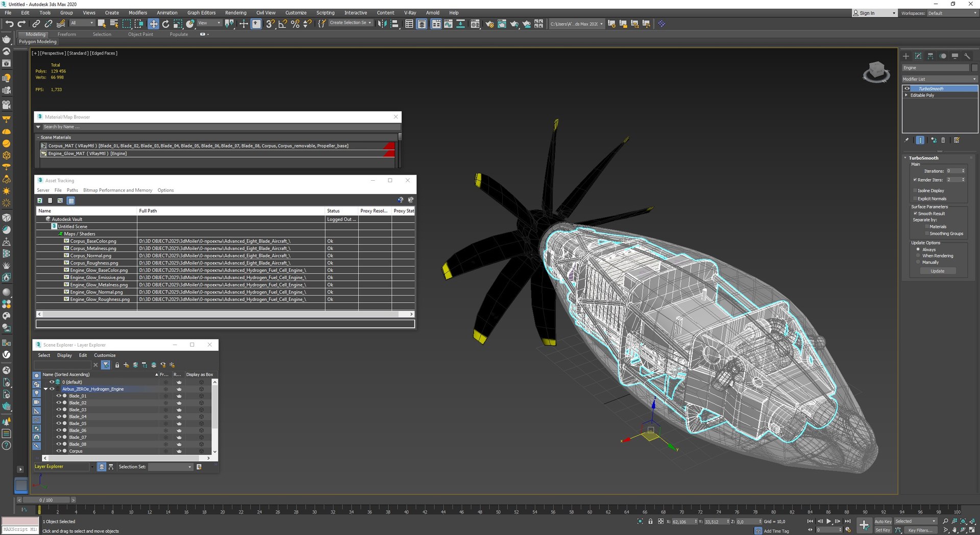
Task: Click the Set Key button
Action: coord(883,530)
